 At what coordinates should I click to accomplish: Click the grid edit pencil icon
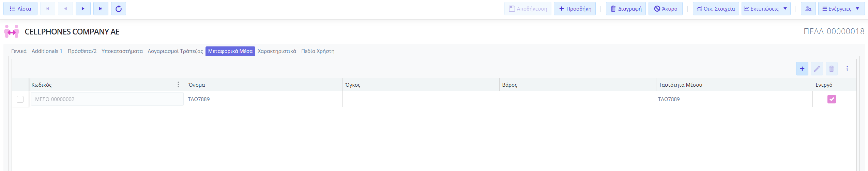pyautogui.click(x=817, y=69)
